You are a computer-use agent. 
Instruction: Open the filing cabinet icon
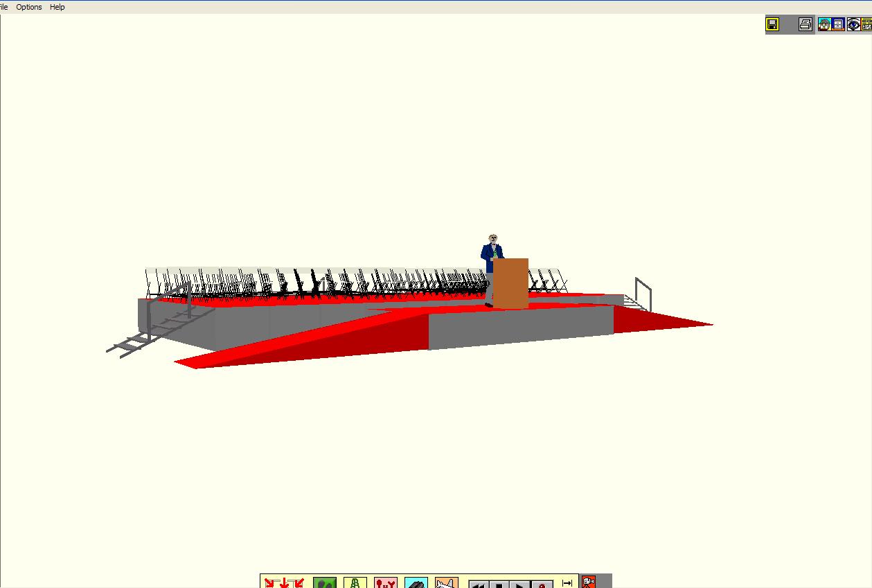click(838, 25)
